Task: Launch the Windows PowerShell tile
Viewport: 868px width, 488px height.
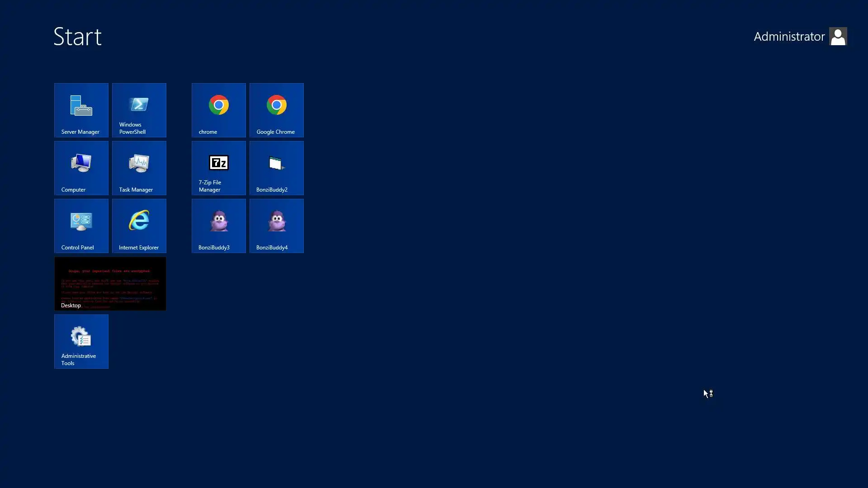Action: click(x=139, y=110)
